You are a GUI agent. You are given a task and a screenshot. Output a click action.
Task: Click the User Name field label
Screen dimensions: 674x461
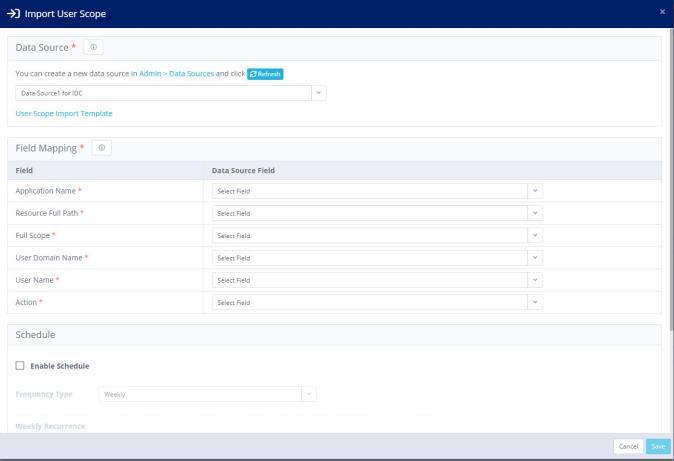[34, 280]
